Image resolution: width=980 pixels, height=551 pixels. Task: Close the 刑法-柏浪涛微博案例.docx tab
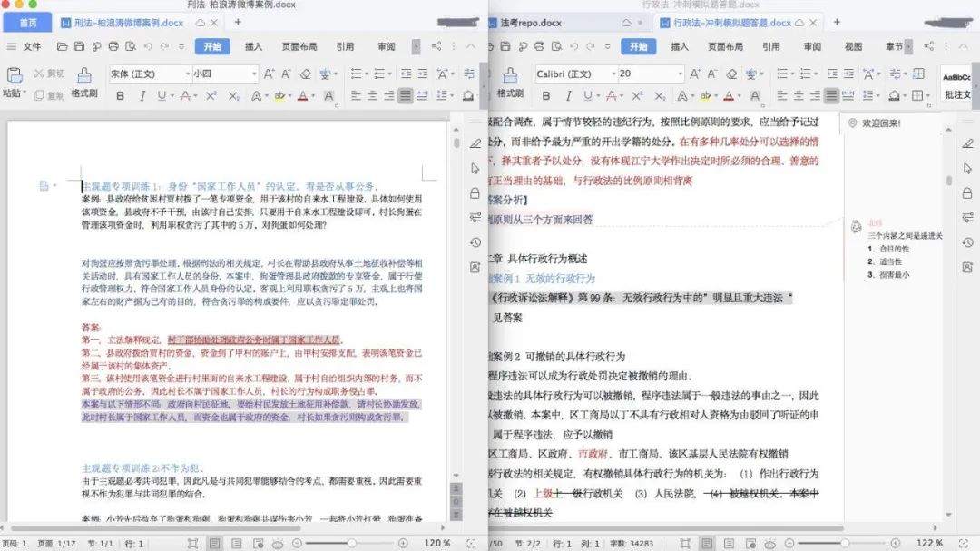point(214,23)
